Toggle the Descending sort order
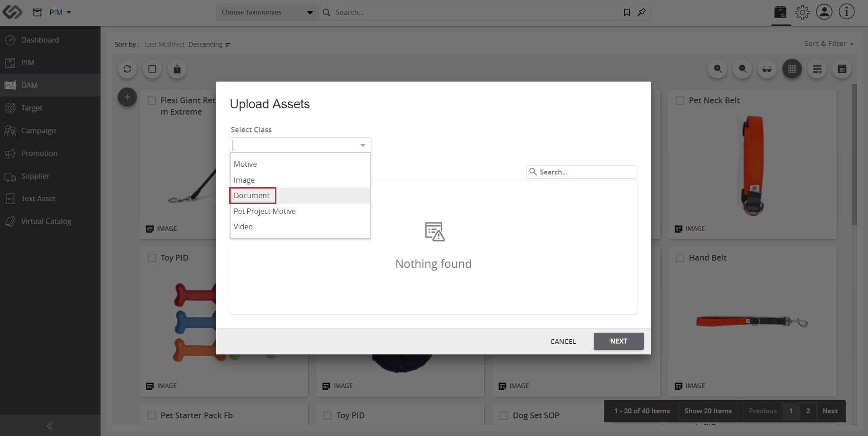 210,44
